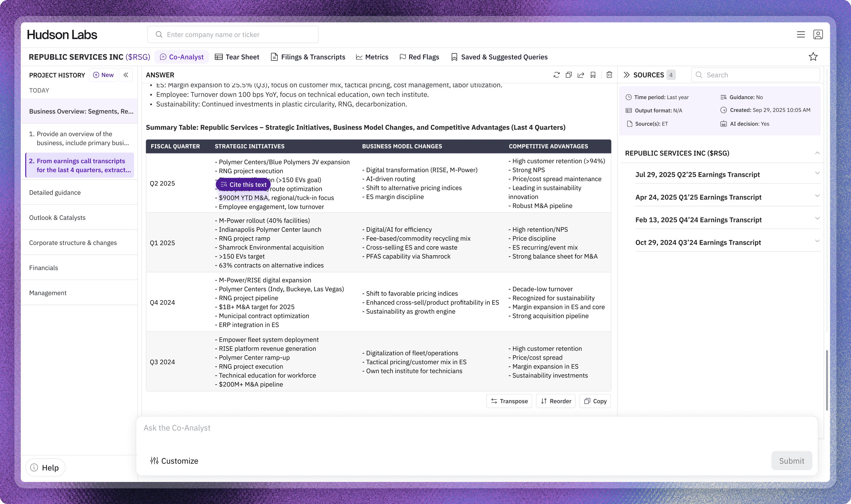Switch to the Tear Sheet tab

(x=237, y=57)
